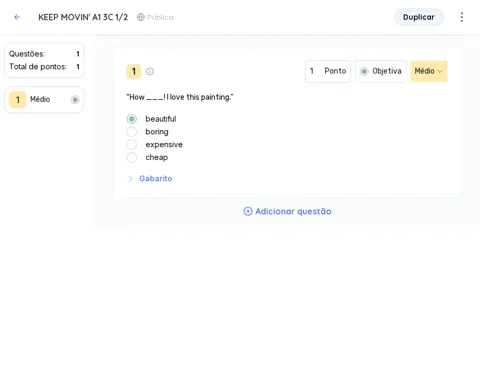Click the globe icon beside Pública
Screen dimensions: 480x384
pyautogui.click(x=141, y=17)
